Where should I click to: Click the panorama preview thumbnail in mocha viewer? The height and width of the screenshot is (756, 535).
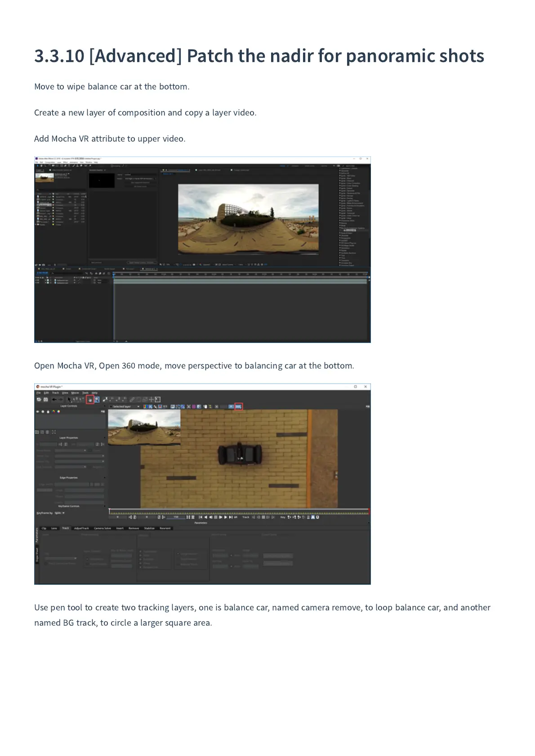click(x=144, y=427)
